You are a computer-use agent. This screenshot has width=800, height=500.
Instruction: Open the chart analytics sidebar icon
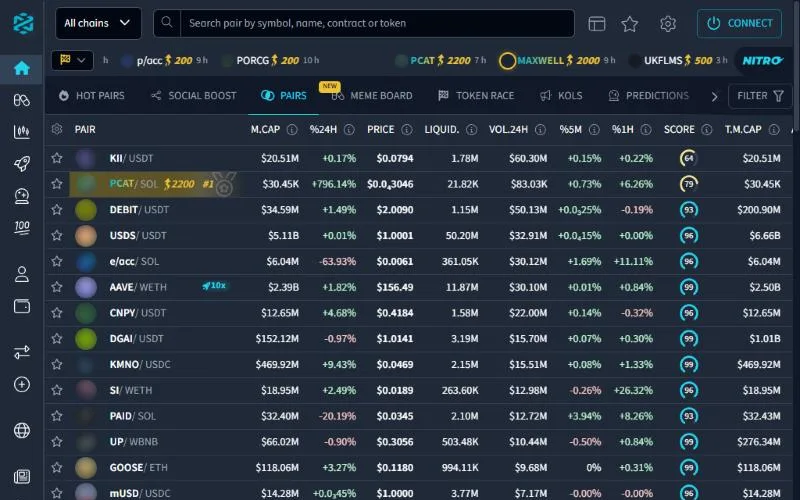pyautogui.click(x=21, y=132)
